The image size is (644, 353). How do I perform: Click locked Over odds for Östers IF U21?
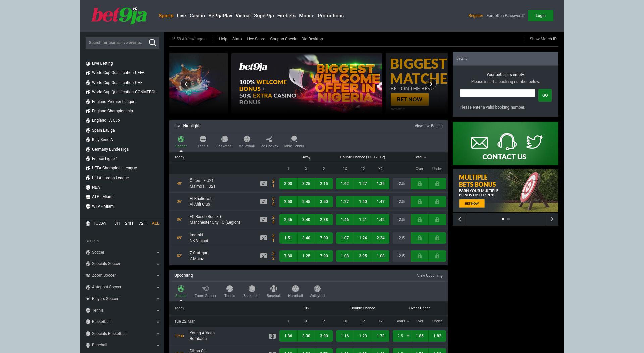(x=420, y=184)
